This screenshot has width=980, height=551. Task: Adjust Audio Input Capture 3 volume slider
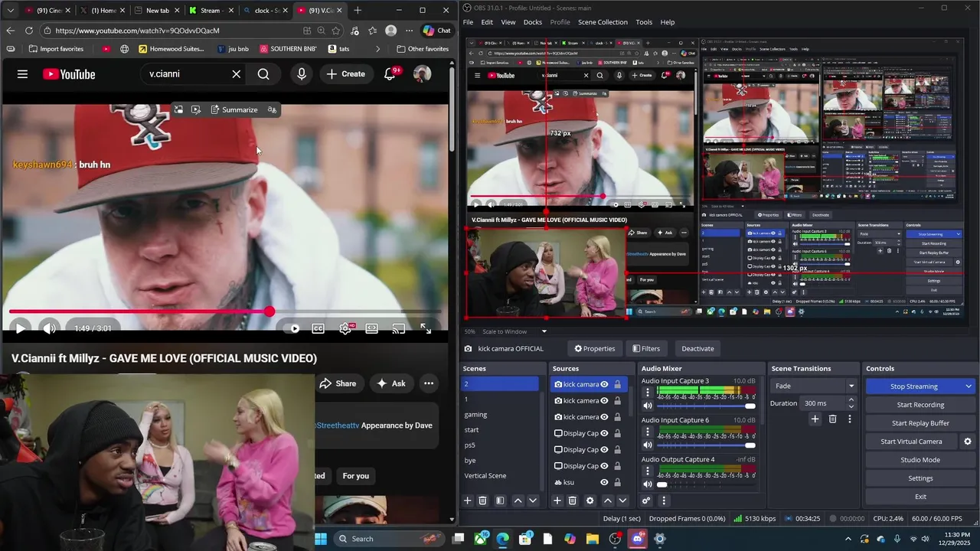[x=706, y=406]
